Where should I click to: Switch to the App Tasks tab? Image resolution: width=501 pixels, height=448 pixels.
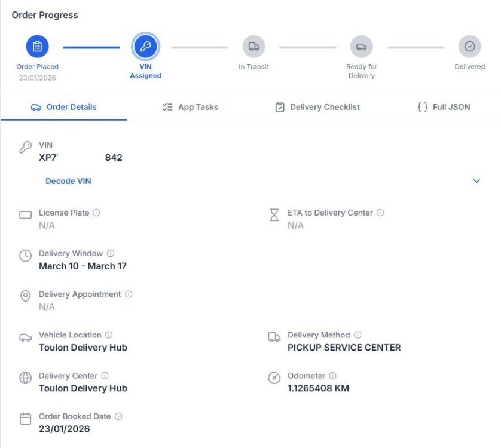point(190,108)
